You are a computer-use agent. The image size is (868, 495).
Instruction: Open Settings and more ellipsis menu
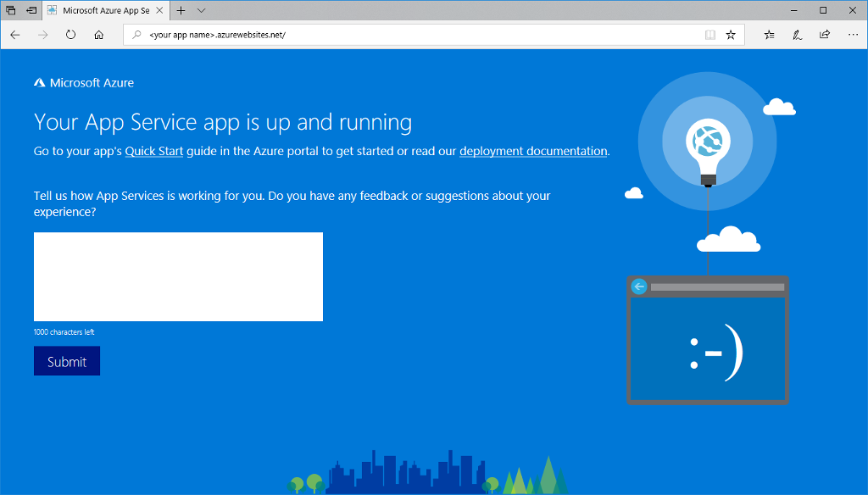852,35
